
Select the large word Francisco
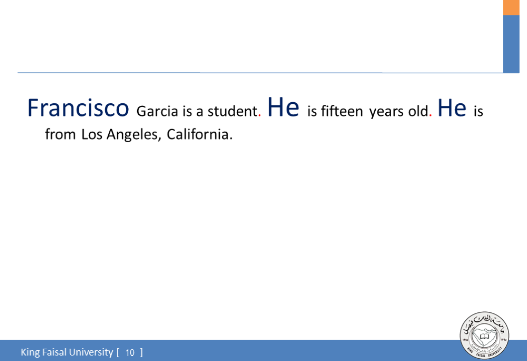[78, 108]
